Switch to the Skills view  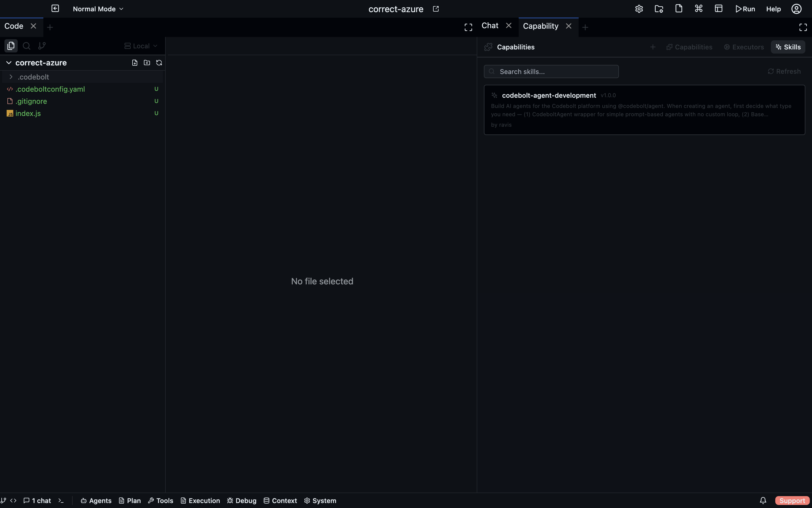788,47
